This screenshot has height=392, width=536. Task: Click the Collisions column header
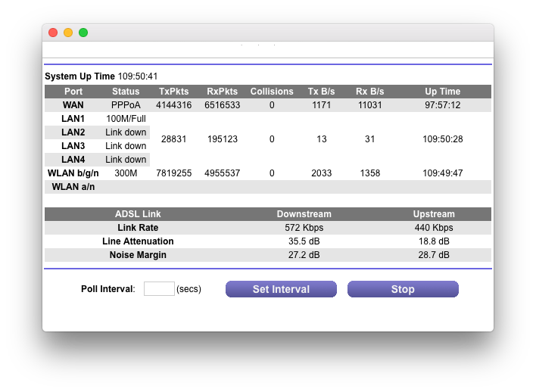pyautogui.click(x=272, y=92)
